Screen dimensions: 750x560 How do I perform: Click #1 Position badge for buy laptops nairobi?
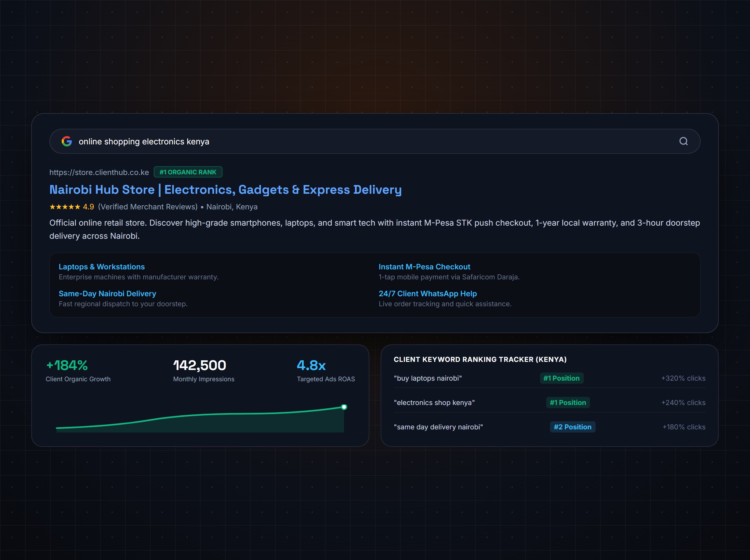pos(562,378)
